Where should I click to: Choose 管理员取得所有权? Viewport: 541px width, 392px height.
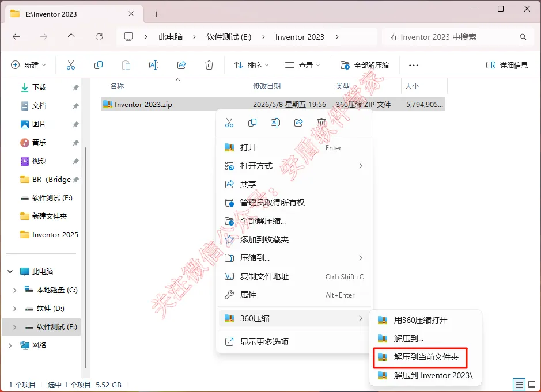click(296, 203)
